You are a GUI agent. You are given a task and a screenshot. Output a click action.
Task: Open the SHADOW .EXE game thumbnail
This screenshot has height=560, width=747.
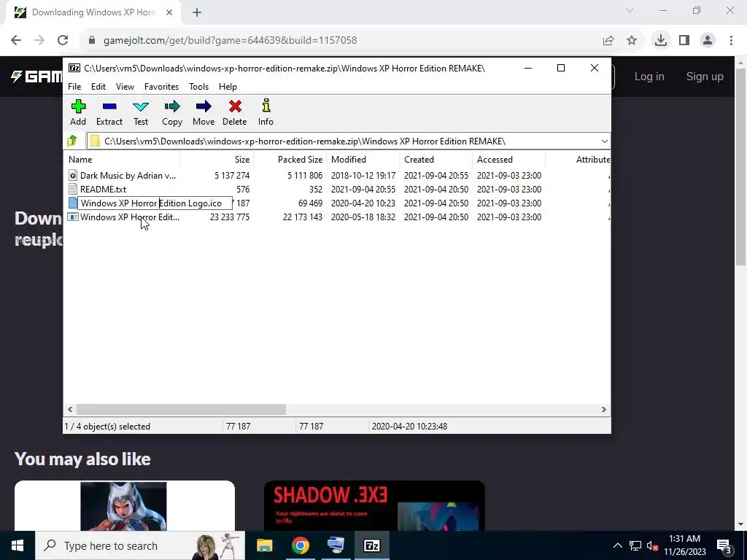tap(374, 506)
